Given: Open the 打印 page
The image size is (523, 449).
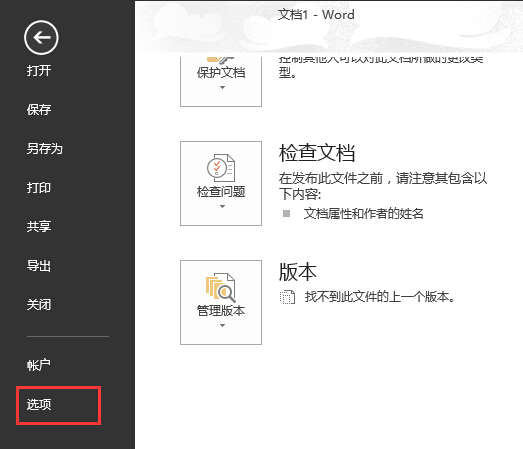Looking at the screenshot, I should 39,187.
